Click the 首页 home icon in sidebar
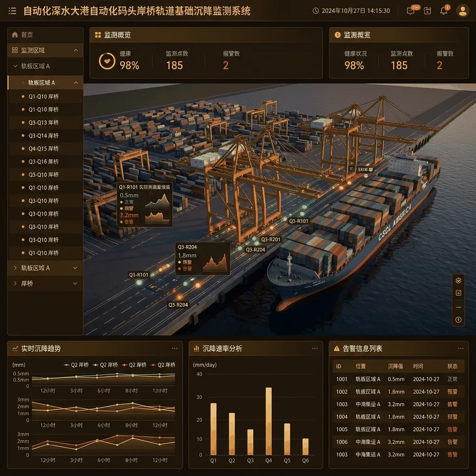The width and height of the screenshot is (476, 476). click(14, 34)
